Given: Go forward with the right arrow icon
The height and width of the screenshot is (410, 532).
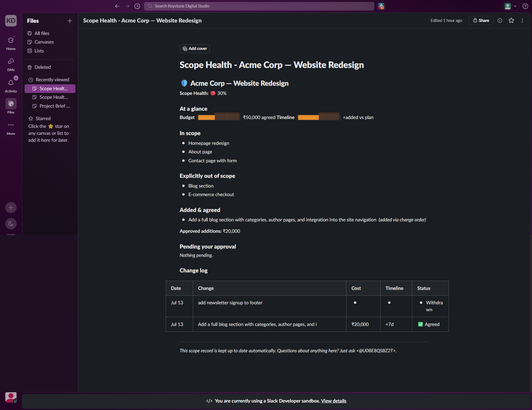Looking at the screenshot, I should tap(127, 6).
